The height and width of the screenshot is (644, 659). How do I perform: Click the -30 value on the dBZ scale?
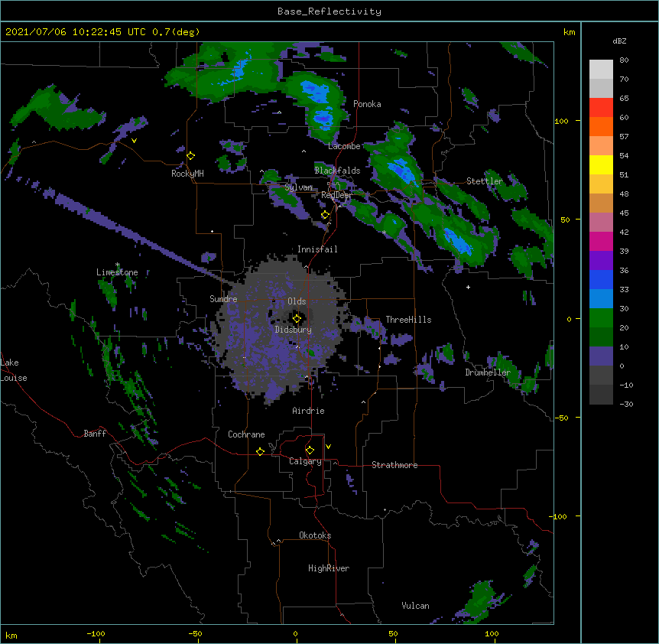[626, 405]
